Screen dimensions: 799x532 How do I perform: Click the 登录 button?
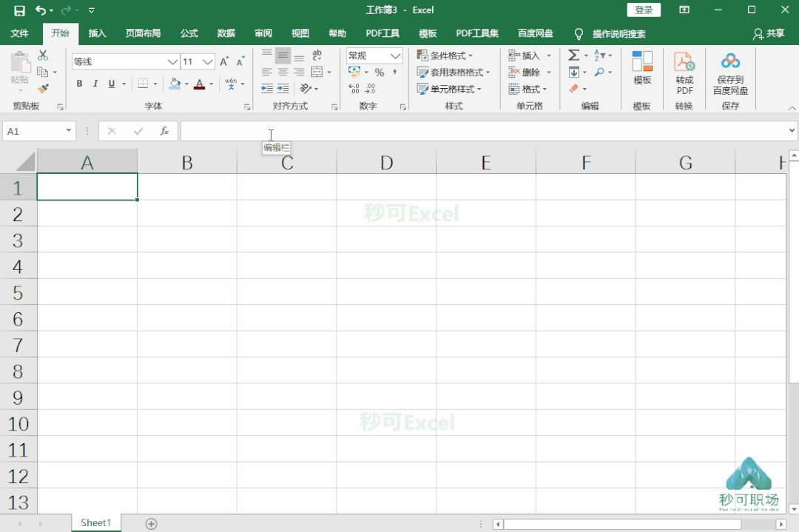pyautogui.click(x=643, y=10)
